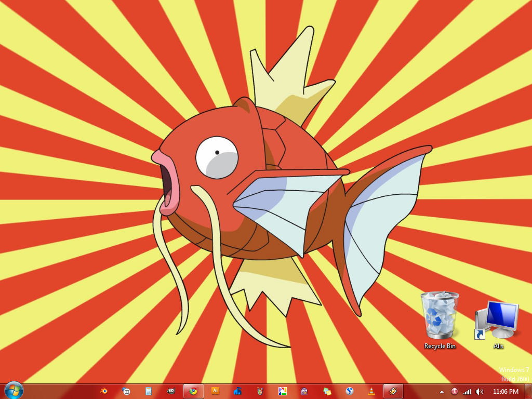This screenshot has width=532, height=399.
Task: Click the red round tray icon
Action: click(x=454, y=392)
